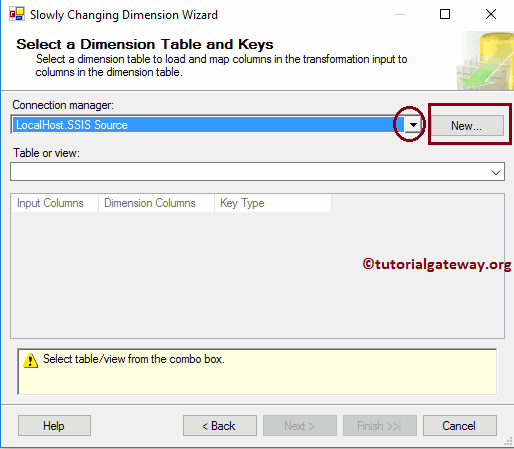Screen dimensions: 514x449
Task: Click the disabled Finish button
Action: coord(380,425)
